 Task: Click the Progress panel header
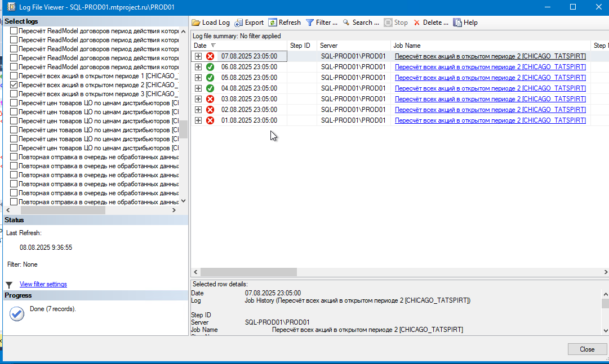[96, 295]
